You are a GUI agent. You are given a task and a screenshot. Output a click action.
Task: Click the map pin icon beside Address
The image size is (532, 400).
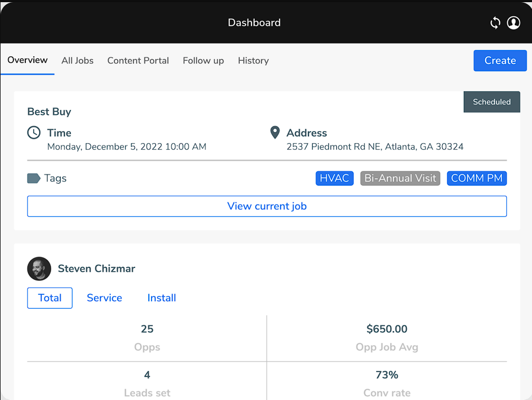(x=275, y=133)
